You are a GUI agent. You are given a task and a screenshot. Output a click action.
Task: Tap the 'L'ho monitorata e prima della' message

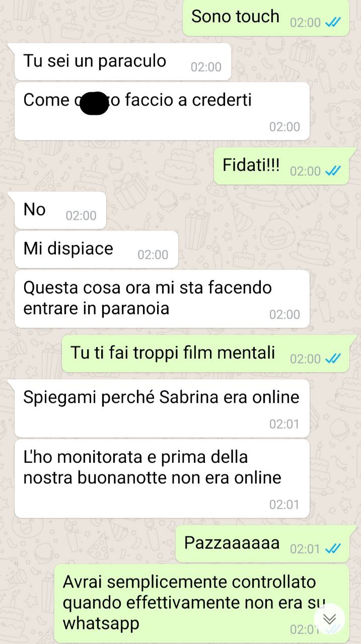pos(162,478)
